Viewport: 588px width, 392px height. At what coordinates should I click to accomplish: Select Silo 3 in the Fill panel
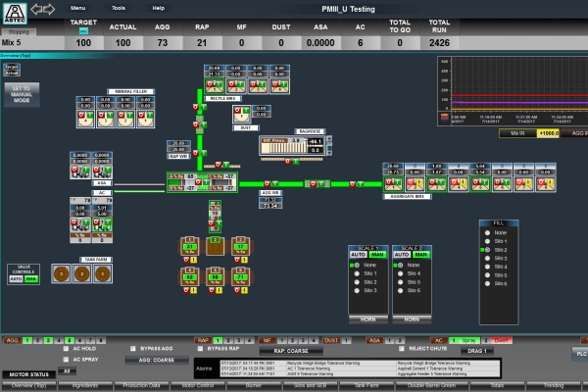[x=487, y=258]
